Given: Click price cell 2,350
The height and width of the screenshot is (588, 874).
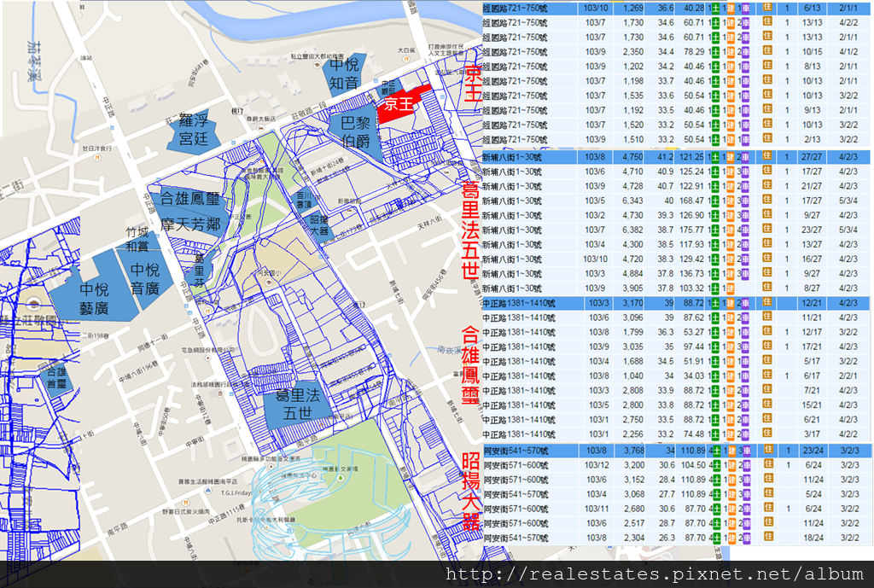Looking at the screenshot, I should (x=633, y=52).
